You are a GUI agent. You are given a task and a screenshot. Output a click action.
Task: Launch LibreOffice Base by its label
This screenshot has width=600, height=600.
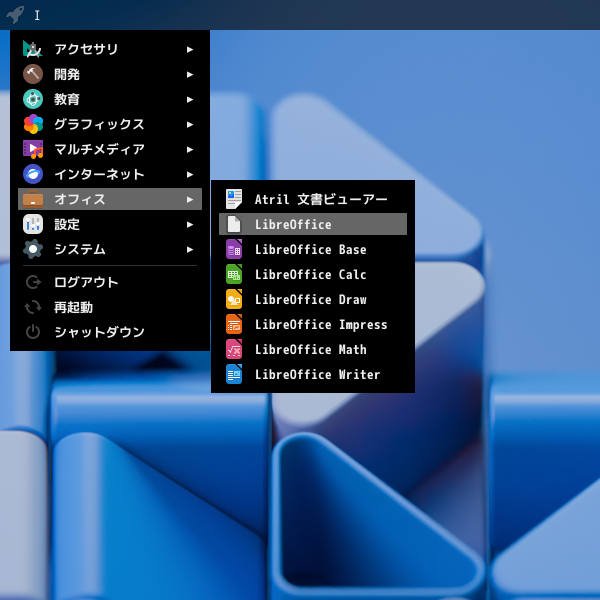[311, 249]
